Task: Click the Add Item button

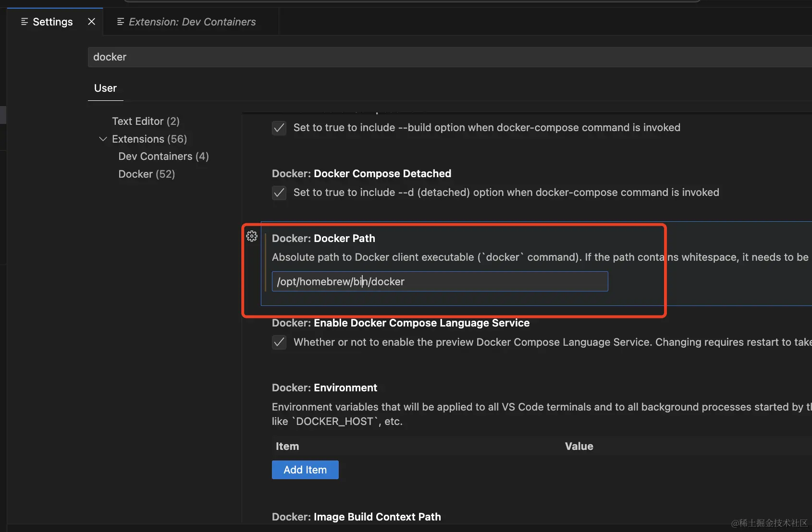Action: click(x=305, y=470)
